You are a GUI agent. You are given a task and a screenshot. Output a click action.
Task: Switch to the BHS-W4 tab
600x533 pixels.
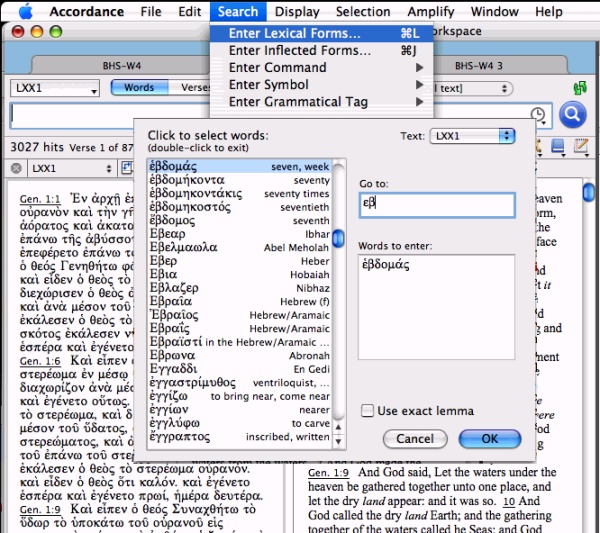tap(122, 65)
